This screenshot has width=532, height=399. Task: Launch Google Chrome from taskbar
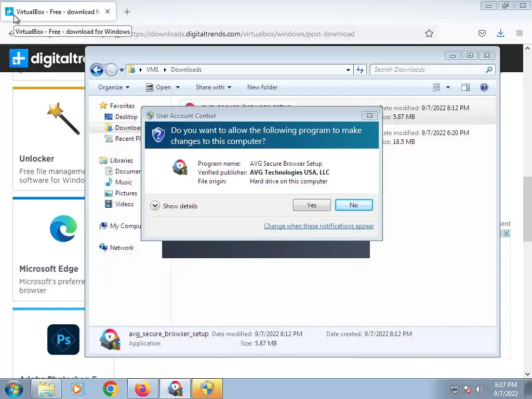point(110,389)
